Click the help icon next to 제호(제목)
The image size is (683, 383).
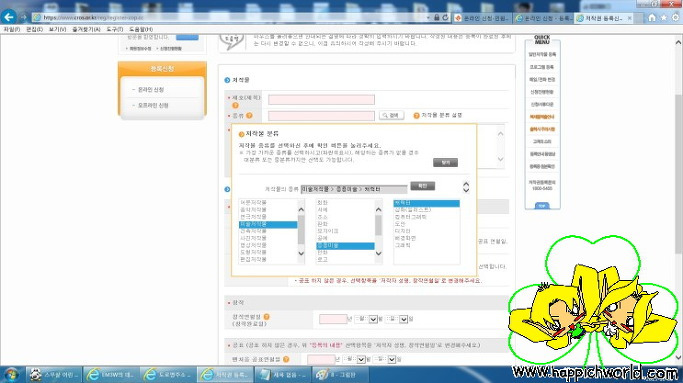[x=235, y=105]
